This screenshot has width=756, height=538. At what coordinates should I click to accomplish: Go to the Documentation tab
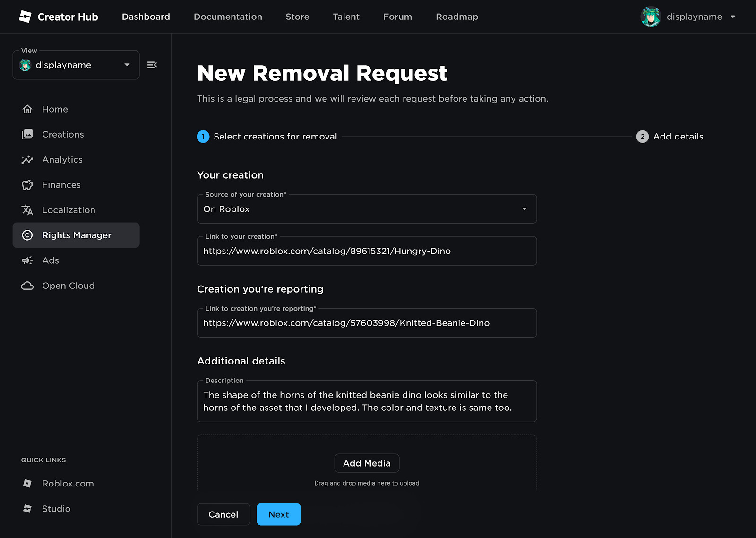pyautogui.click(x=228, y=17)
